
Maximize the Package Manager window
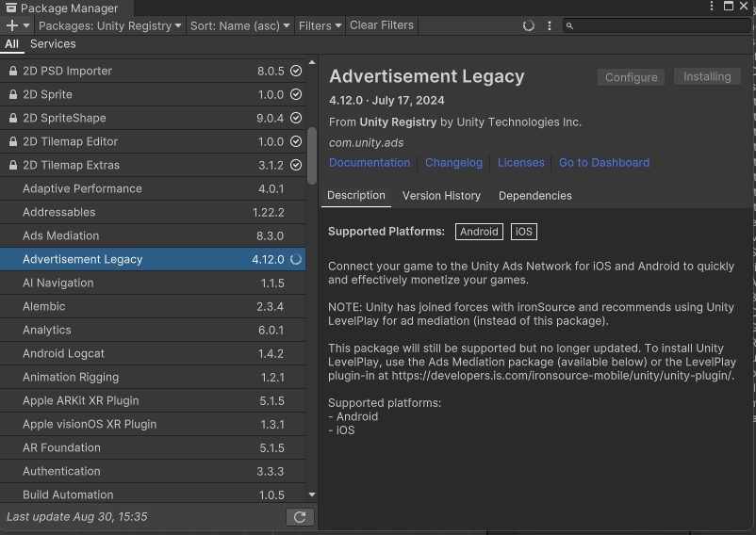729,6
